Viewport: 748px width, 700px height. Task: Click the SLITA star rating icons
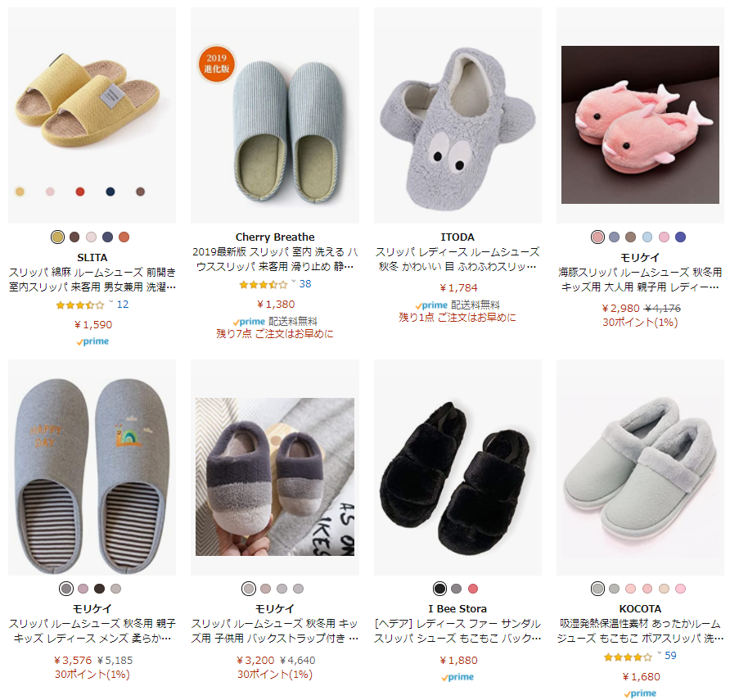pyautogui.click(x=79, y=305)
